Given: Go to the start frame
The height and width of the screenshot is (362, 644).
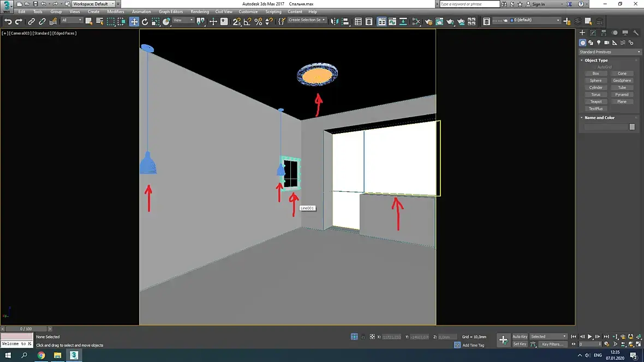Looking at the screenshot, I should pos(574,336).
